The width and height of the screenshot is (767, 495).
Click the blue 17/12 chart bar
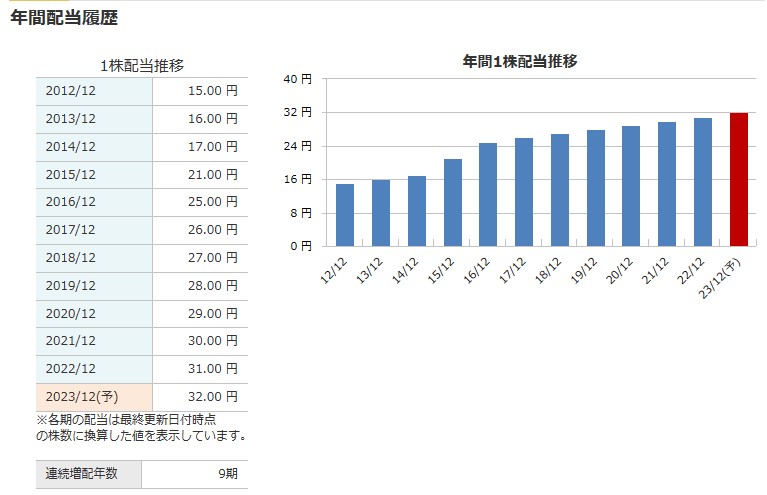[524, 192]
